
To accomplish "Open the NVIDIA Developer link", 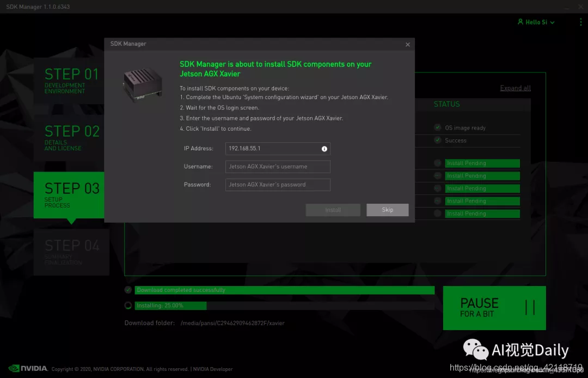I will tap(213, 369).
